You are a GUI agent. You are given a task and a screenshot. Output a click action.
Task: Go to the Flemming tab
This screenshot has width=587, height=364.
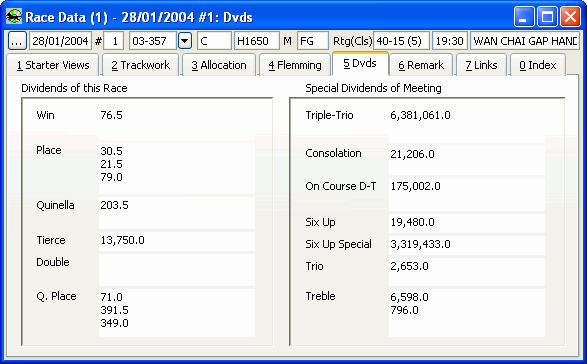click(x=295, y=65)
